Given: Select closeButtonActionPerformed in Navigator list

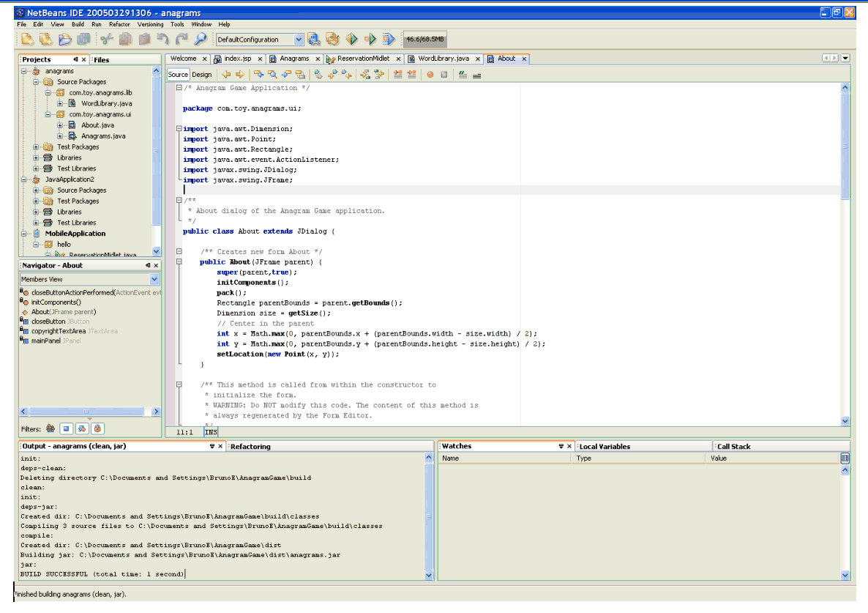Looking at the screenshot, I should [x=72, y=292].
